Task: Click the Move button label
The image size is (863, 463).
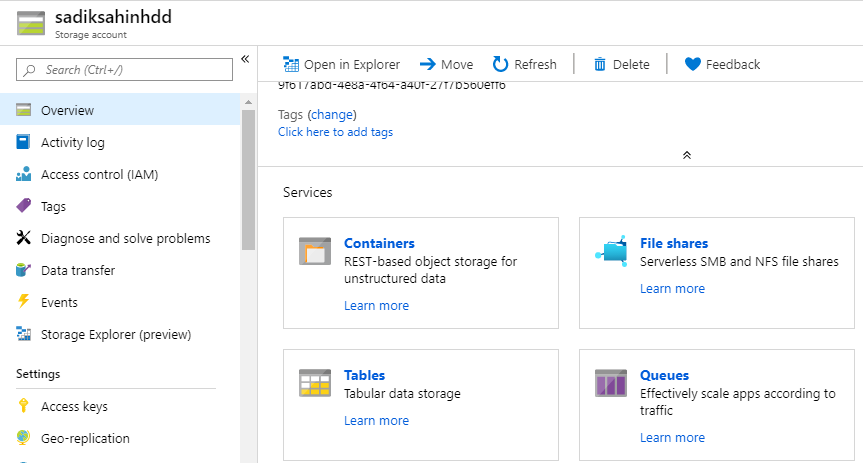Action: (x=457, y=64)
